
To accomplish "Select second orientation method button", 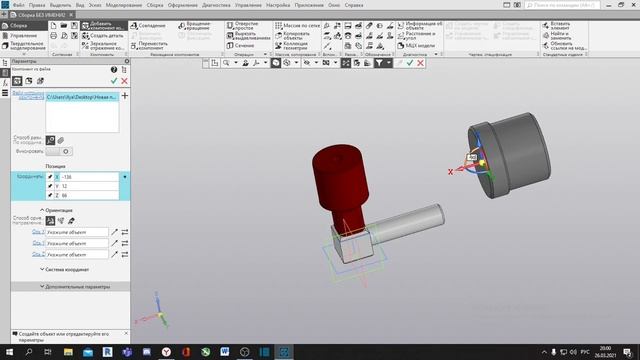I will (x=61, y=221).
